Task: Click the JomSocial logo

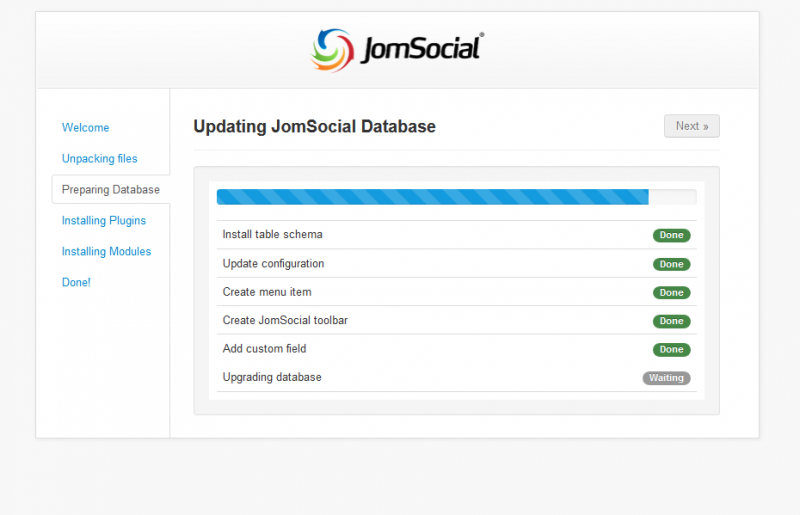Action: pos(397,50)
